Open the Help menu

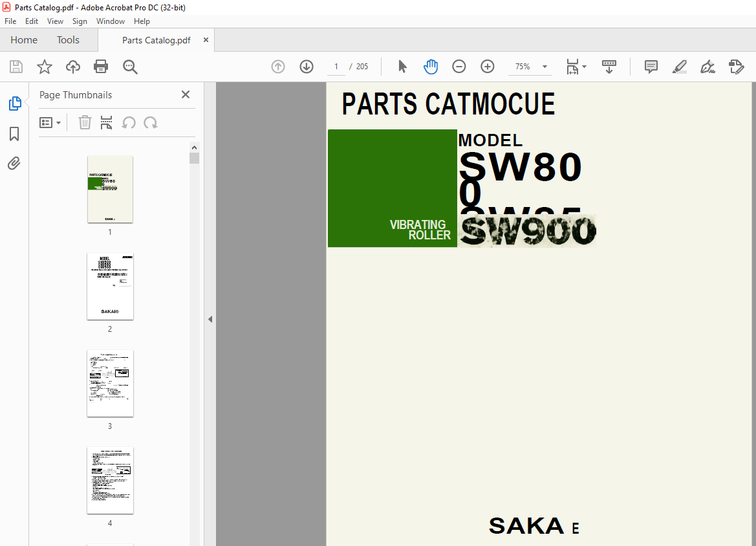[142, 21]
